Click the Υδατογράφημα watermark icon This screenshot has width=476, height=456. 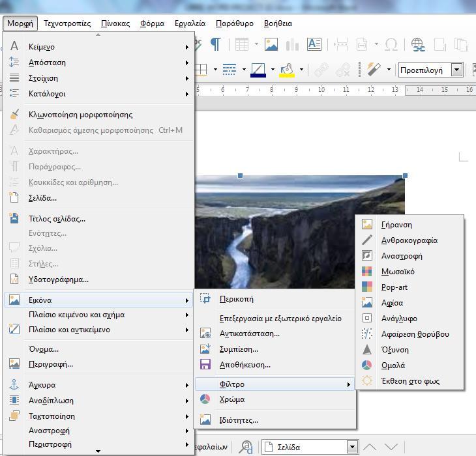click(14, 279)
